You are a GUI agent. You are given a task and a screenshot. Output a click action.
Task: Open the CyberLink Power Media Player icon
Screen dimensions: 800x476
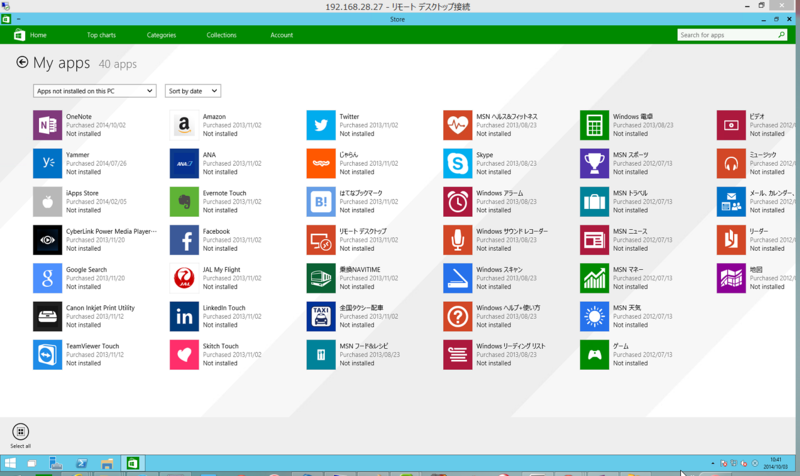[x=47, y=240]
